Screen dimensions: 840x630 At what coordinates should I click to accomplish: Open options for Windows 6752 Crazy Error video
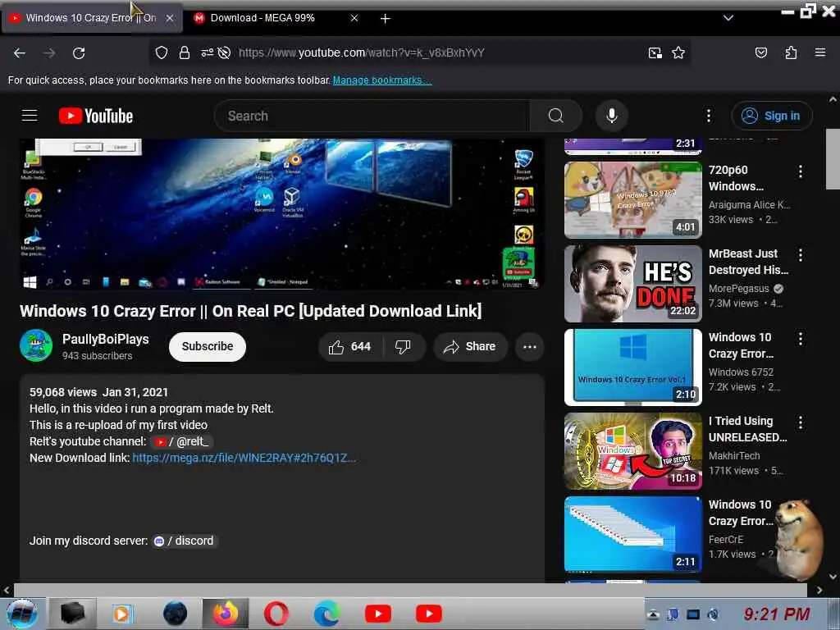tap(801, 339)
